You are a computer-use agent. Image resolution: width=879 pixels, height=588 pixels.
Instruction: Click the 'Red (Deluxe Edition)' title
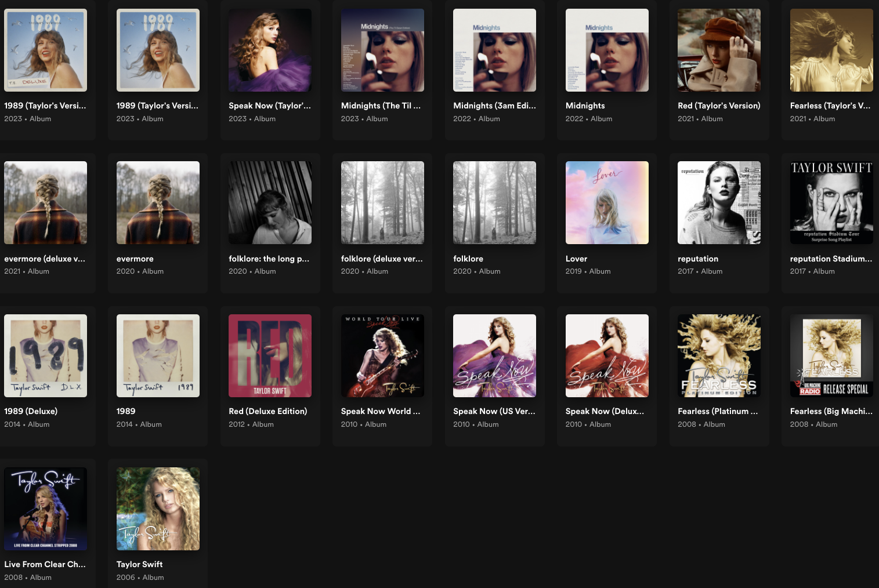coord(268,411)
